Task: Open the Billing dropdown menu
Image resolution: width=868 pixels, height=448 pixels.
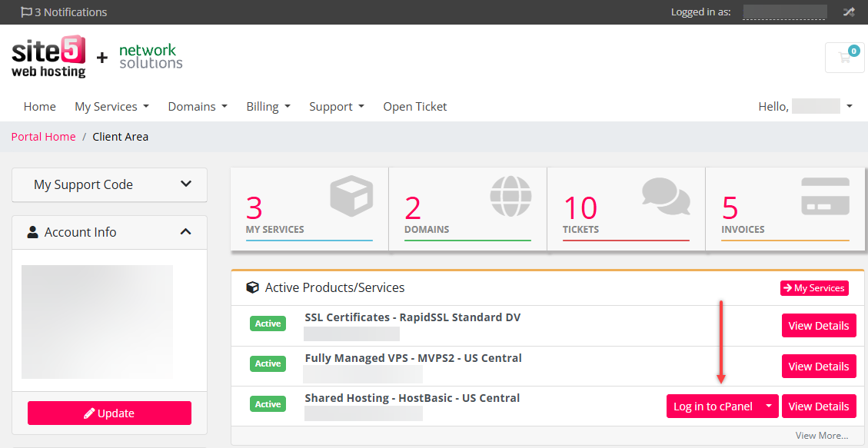Action: pos(268,106)
